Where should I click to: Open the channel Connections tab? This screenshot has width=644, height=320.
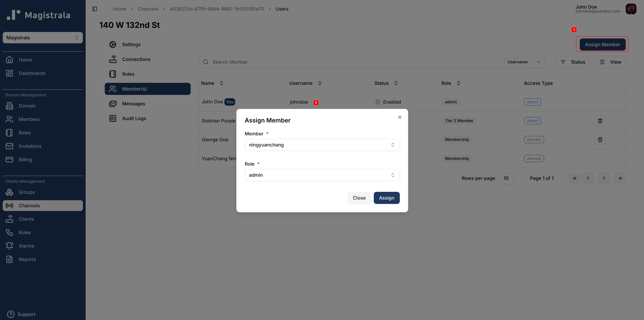(x=148, y=59)
